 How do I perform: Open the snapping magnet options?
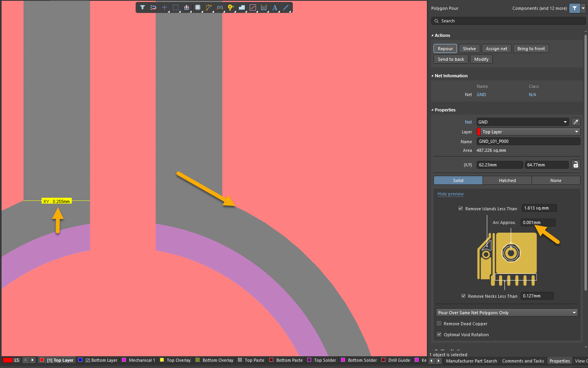point(153,7)
